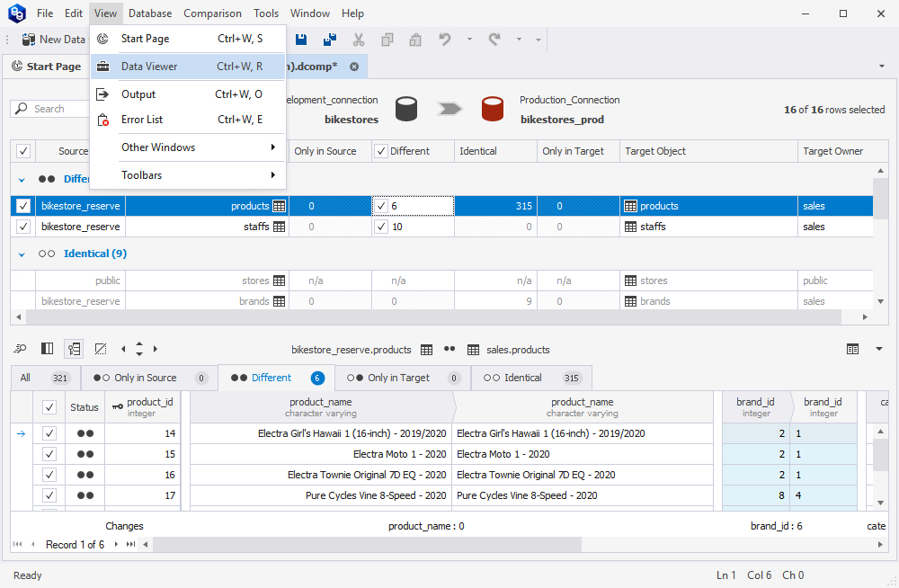Click the objects grid horizontal scrollbar
Viewport: 899px width, 588px height.
pyautogui.click(x=433, y=316)
